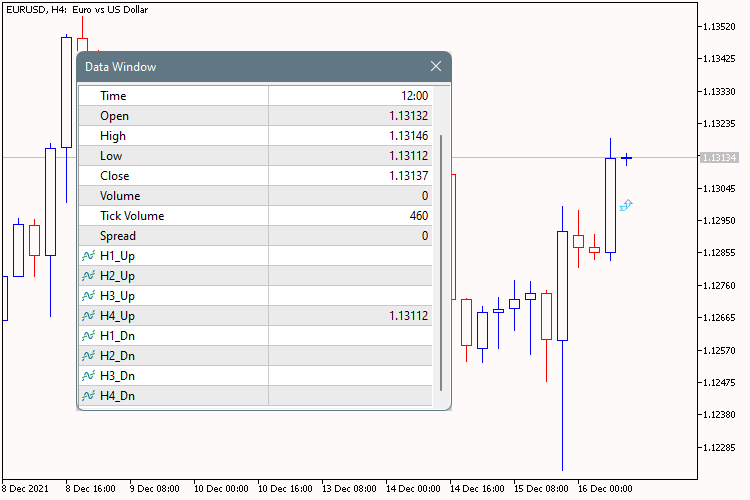Click the Close value 1.13137
Viewport: 750px width, 500px height.
(408, 176)
